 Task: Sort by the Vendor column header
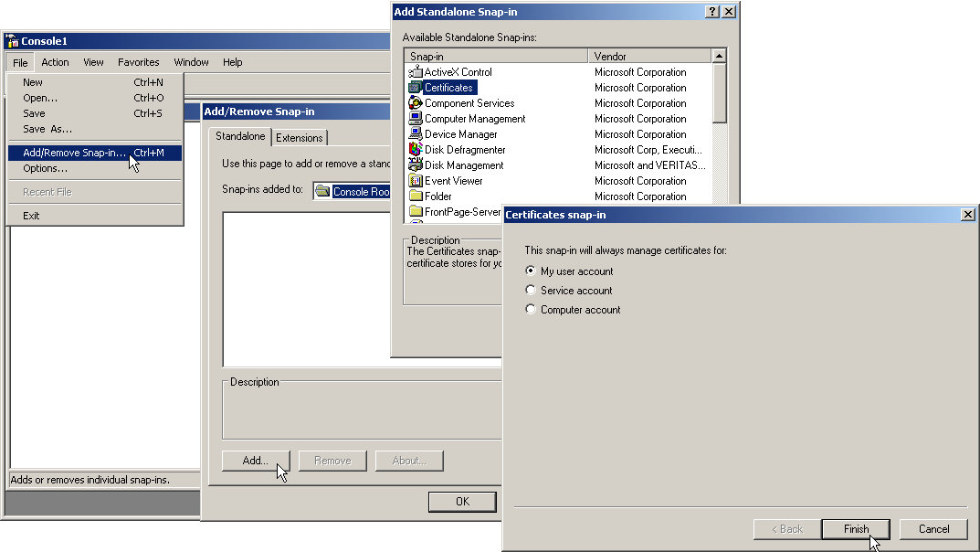click(x=648, y=57)
